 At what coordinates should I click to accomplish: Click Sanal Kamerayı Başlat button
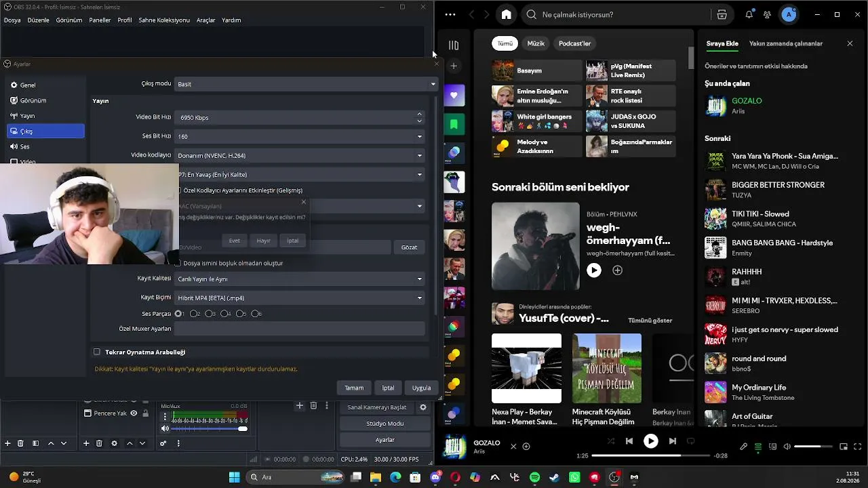click(x=376, y=407)
